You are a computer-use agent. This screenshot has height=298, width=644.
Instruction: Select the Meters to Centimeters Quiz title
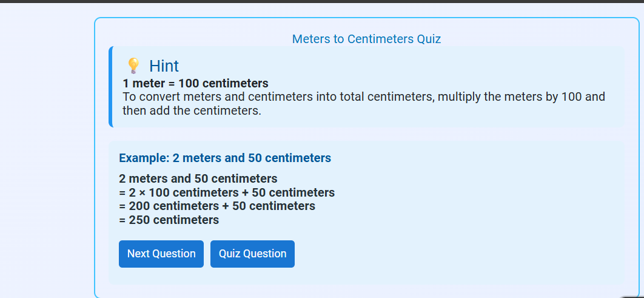[x=366, y=39]
